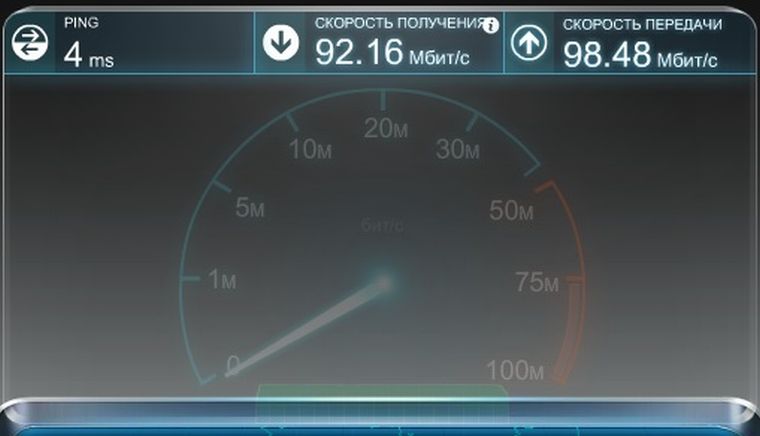760x436 pixels.
Task: Click the Скорость получения label
Action: pyautogui.click(x=400, y=23)
